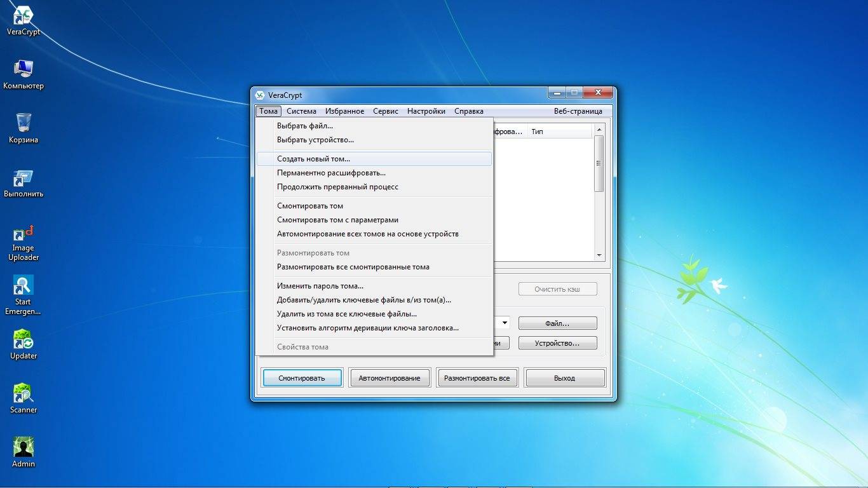Image resolution: width=868 pixels, height=488 pixels.
Task: Click the Устройство... button
Action: click(558, 343)
